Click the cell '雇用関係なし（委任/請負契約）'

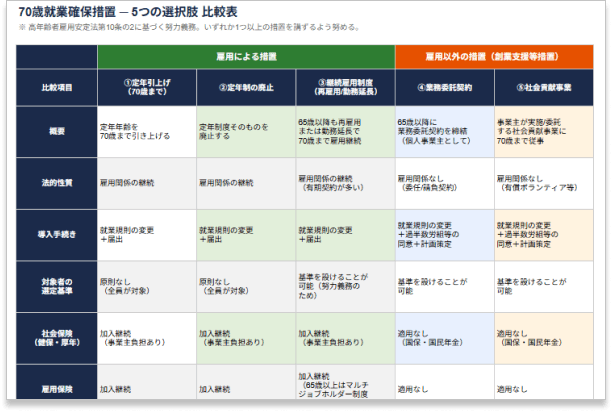tap(445, 183)
